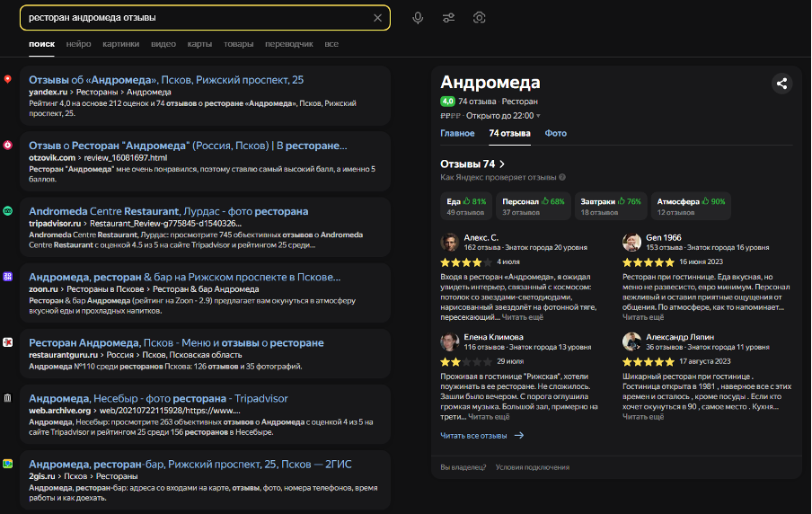Viewport: 812px width, 514px height.
Task: Click the voice search microphone icon
Action: pyautogui.click(x=418, y=18)
